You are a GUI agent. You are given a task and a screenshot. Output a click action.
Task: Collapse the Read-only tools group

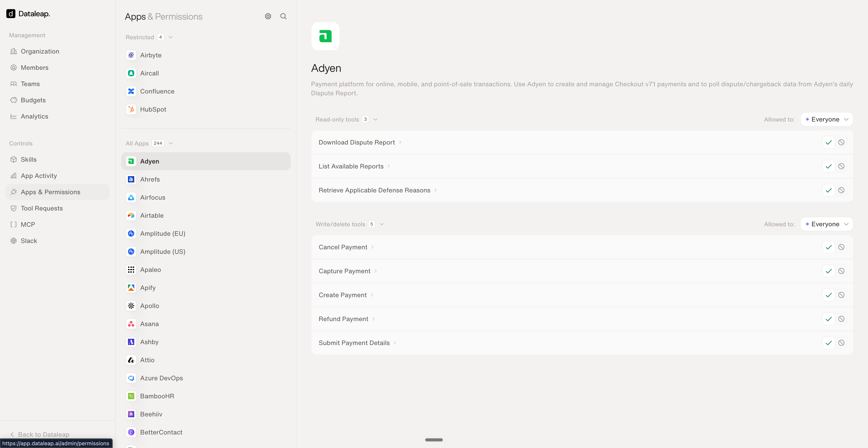click(375, 119)
